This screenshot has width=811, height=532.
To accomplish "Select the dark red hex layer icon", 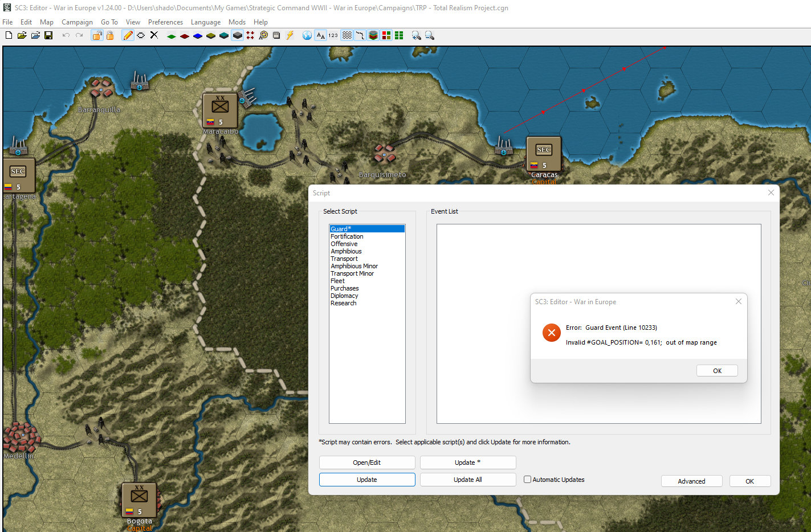I will pyautogui.click(x=185, y=36).
